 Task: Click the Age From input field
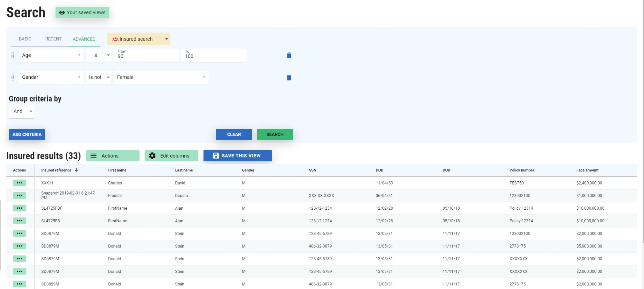(x=146, y=56)
